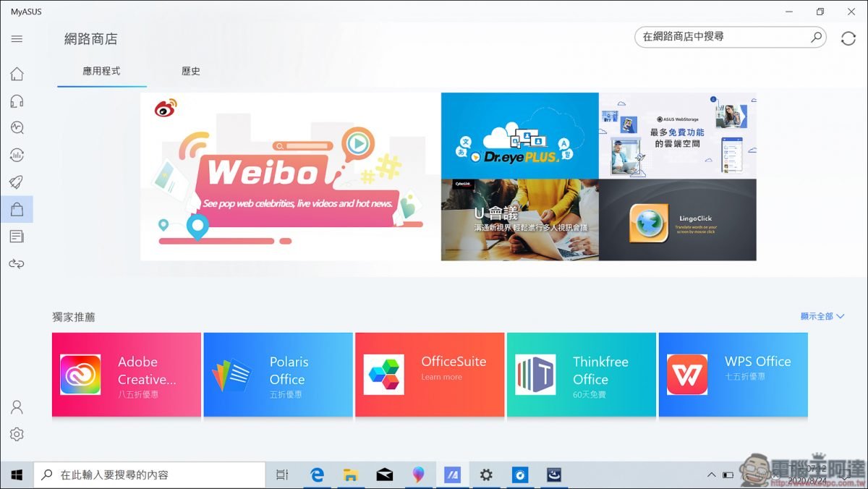Click the magnifier icon in the store search box
This screenshot has height=489, width=868.
tap(815, 36)
